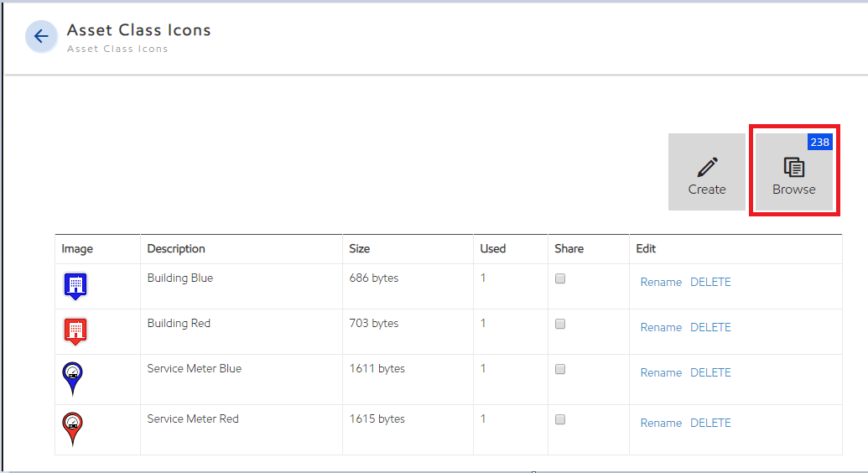Toggle Share checkbox for Building Red
The image size is (868, 473).
560,324
